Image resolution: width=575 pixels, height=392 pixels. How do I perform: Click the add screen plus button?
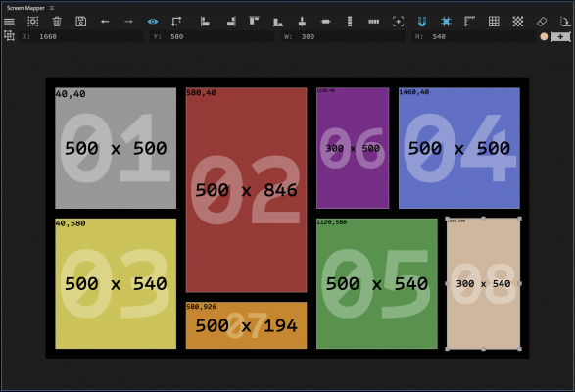click(560, 36)
